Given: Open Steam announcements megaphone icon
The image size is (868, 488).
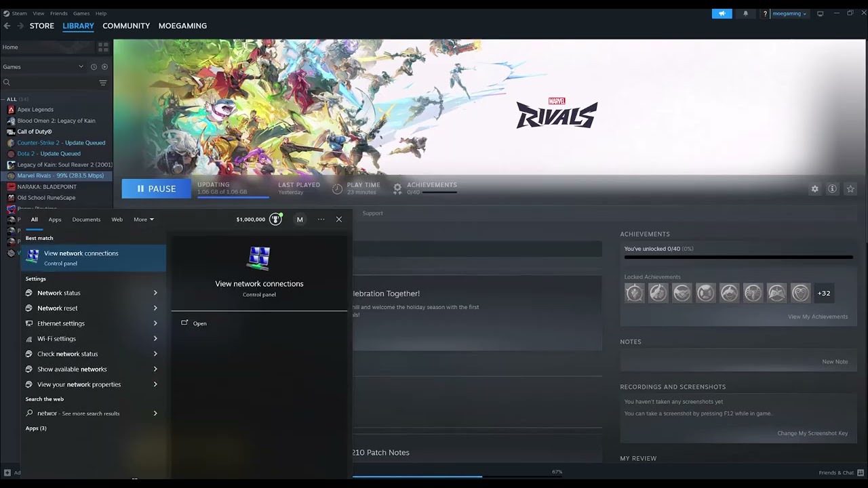Looking at the screenshot, I should pos(722,14).
